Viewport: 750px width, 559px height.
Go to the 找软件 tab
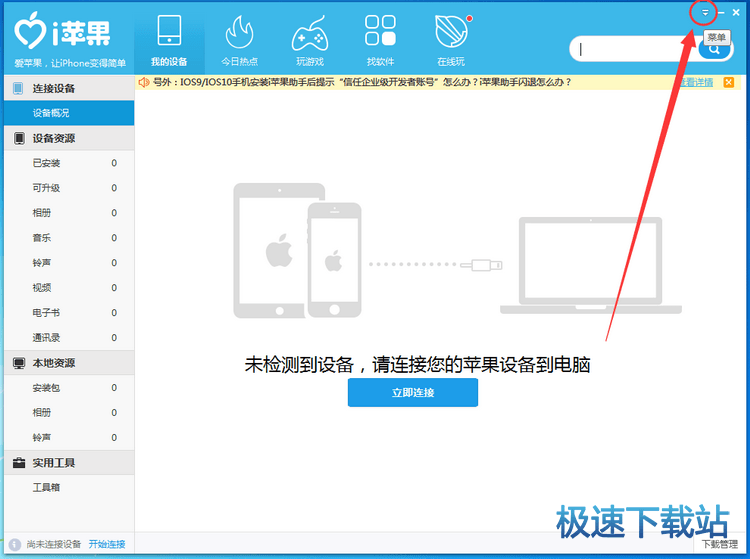point(380,41)
